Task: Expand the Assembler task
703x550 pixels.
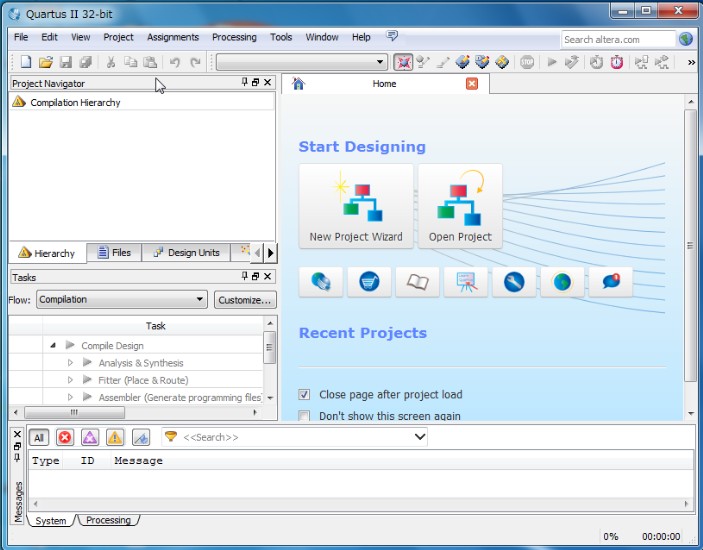Action: pos(70,397)
